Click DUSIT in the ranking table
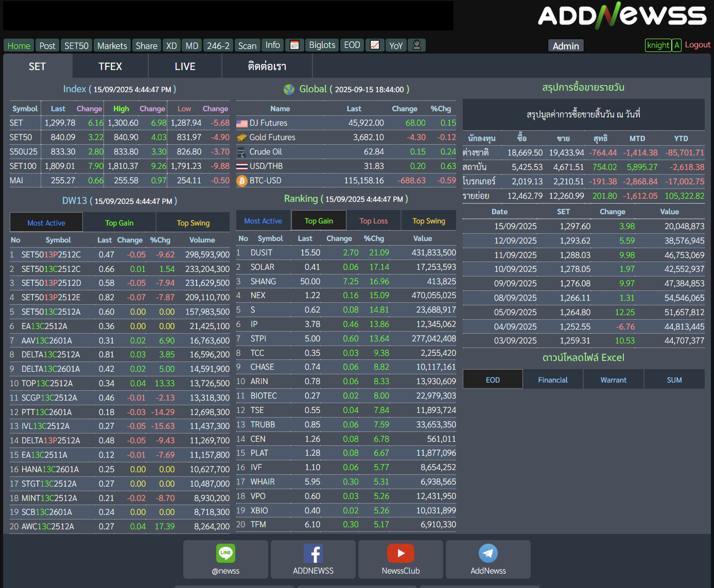This screenshot has width=714, height=588. (262, 253)
